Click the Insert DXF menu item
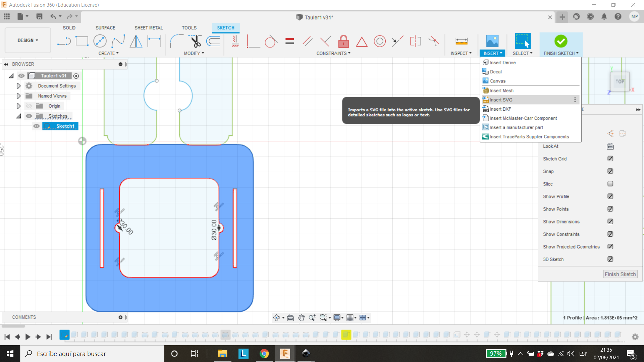Viewport: 644px width, 362px height. click(x=501, y=109)
